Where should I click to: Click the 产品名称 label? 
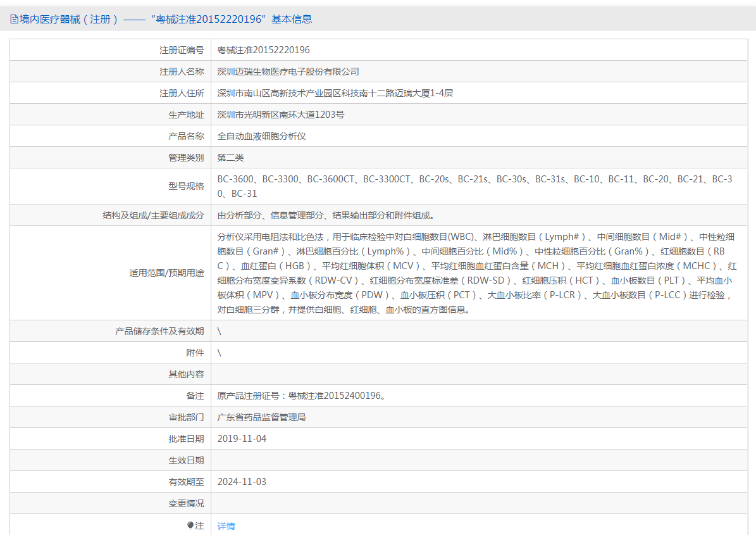click(186, 136)
